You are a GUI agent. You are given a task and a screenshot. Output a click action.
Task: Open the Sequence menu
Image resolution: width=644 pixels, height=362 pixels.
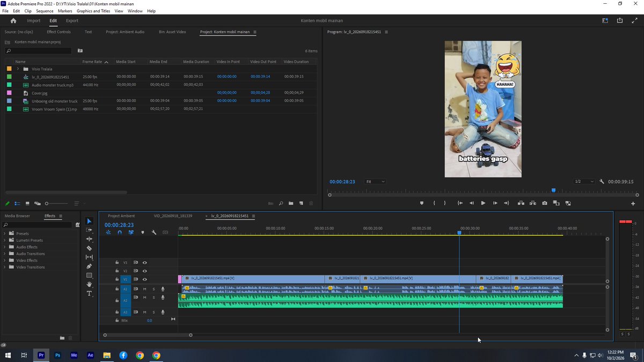tap(45, 11)
